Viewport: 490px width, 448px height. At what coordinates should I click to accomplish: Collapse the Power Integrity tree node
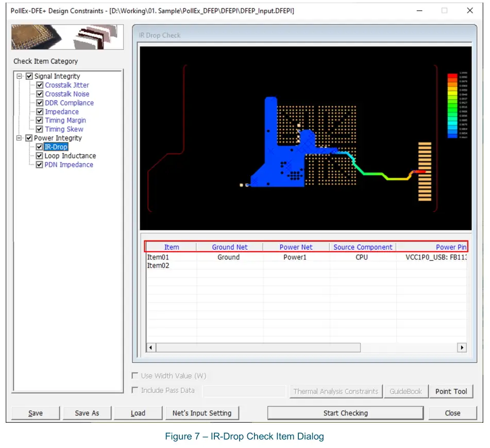tap(20, 138)
